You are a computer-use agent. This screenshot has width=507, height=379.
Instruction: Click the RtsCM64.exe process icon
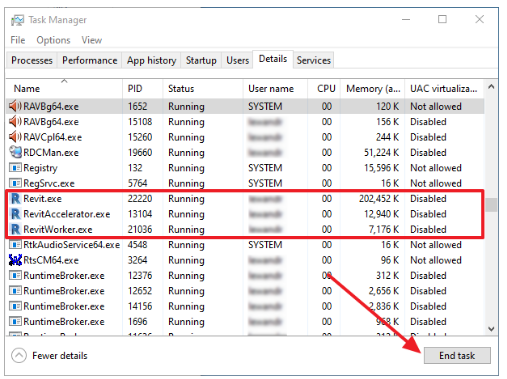pos(15,260)
